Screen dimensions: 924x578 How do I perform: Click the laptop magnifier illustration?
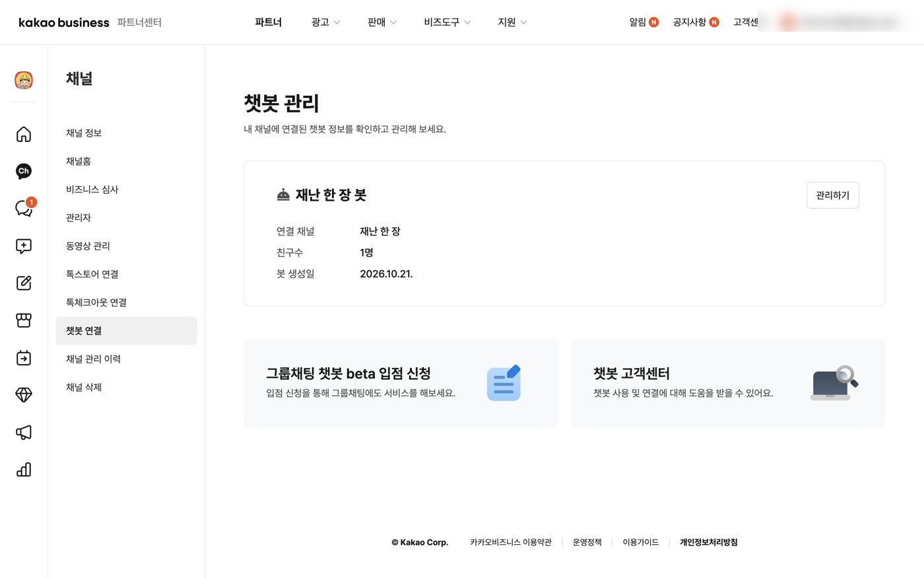(x=834, y=383)
